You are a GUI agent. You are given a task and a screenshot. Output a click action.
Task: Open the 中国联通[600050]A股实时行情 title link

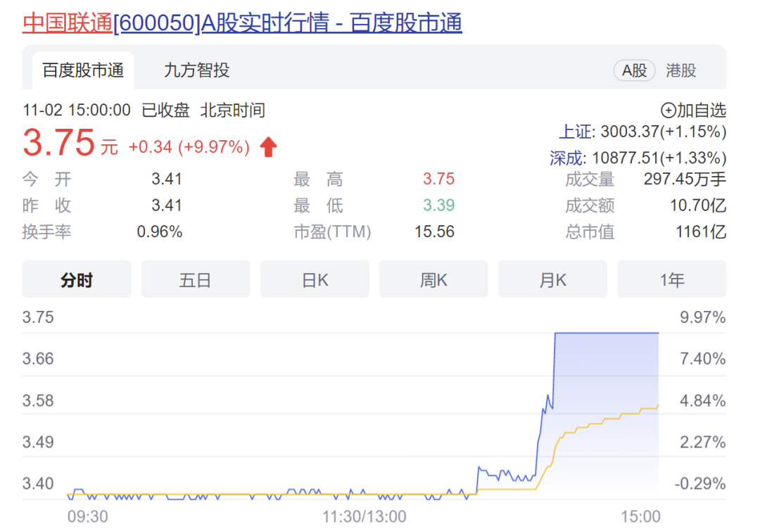[x=242, y=23]
